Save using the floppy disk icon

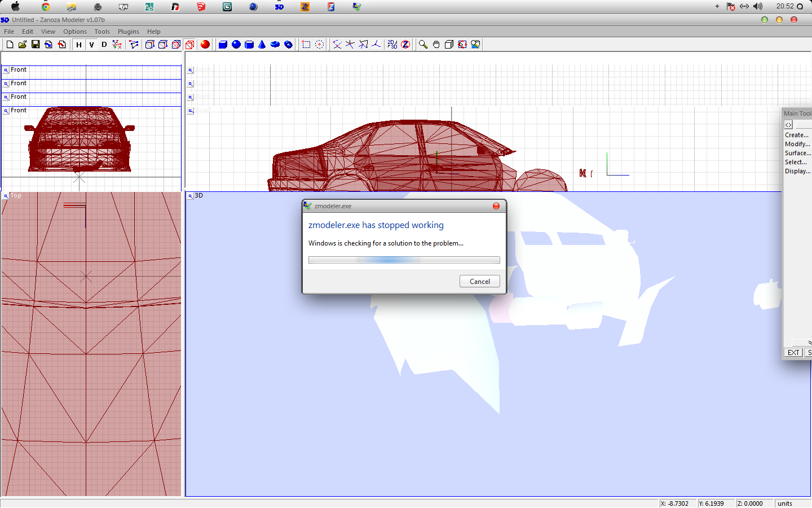(36, 45)
